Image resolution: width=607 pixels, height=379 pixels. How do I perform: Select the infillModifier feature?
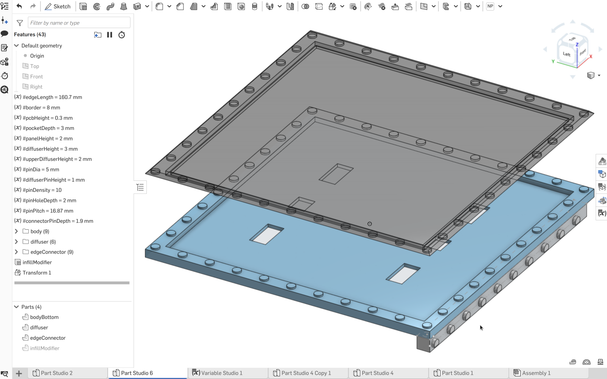(37, 262)
